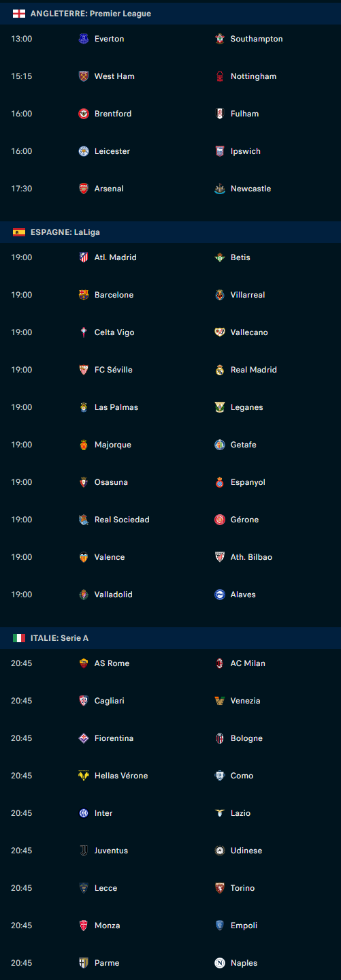Click the England flag icon
Image resolution: width=341 pixels, height=980 pixels.
tap(19, 14)
